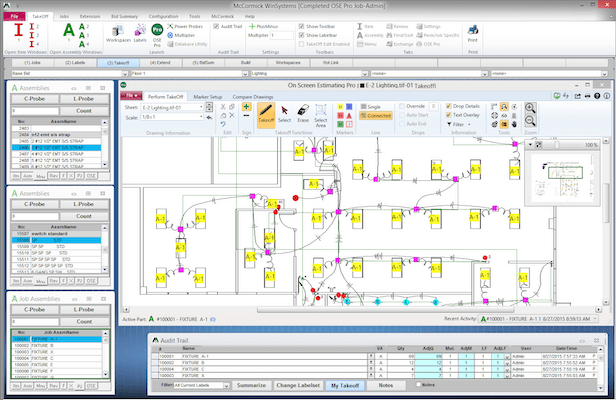
Task: Open the Sheet E-2 Lighting dropdown
Action: pos(201,107)
